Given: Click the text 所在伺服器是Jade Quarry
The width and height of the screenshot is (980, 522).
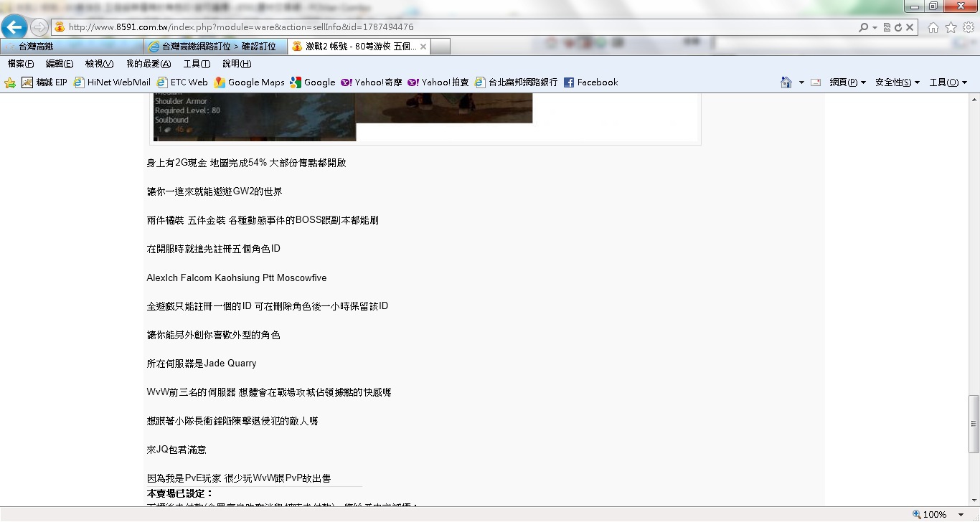Looking at the screenshot, I should point(202,364).
